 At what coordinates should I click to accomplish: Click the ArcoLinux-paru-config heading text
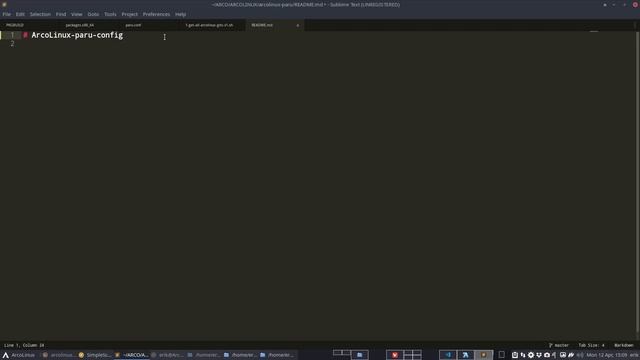pos(77,36)
